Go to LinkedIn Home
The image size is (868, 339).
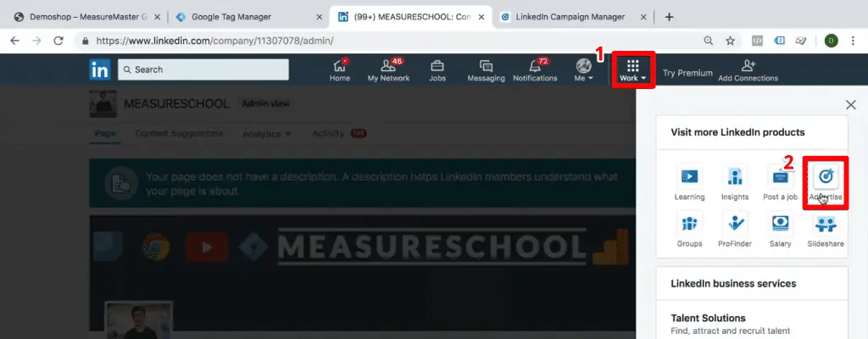[x=340, y=70]
